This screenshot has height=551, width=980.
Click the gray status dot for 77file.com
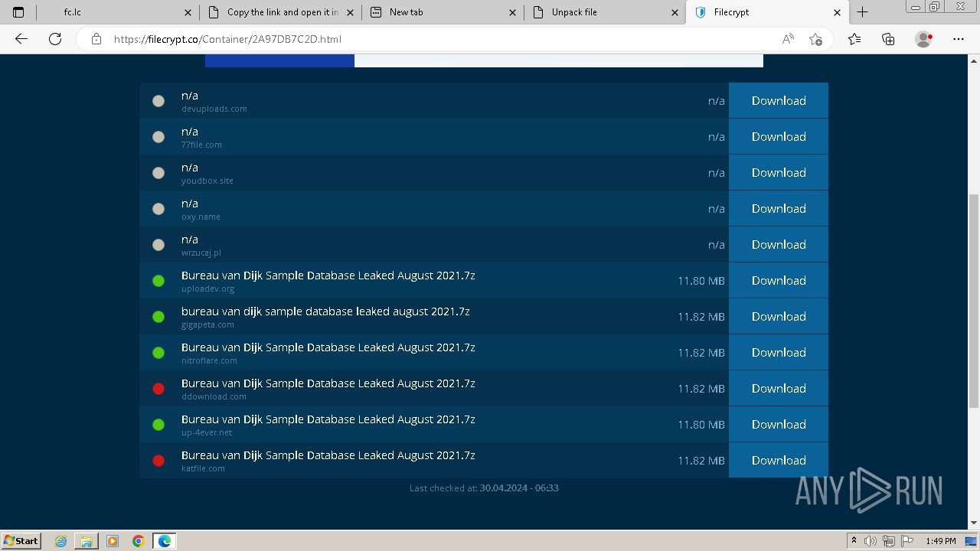(158, 137)
